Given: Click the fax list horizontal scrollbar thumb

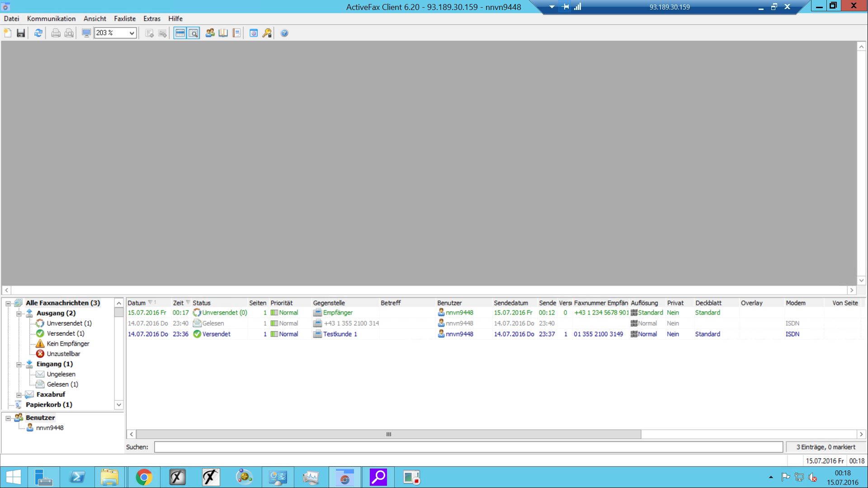Looking at the screenshot, I should click(388, 434).
